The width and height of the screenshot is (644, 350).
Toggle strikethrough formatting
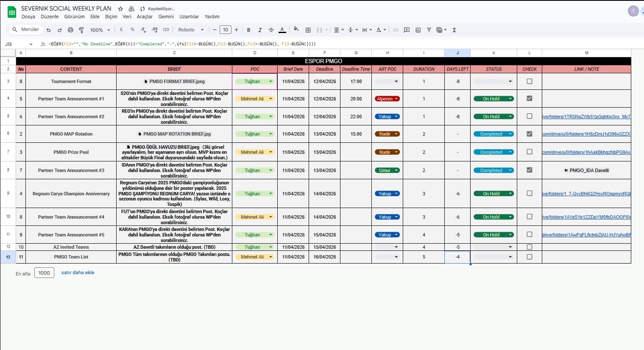271,30
